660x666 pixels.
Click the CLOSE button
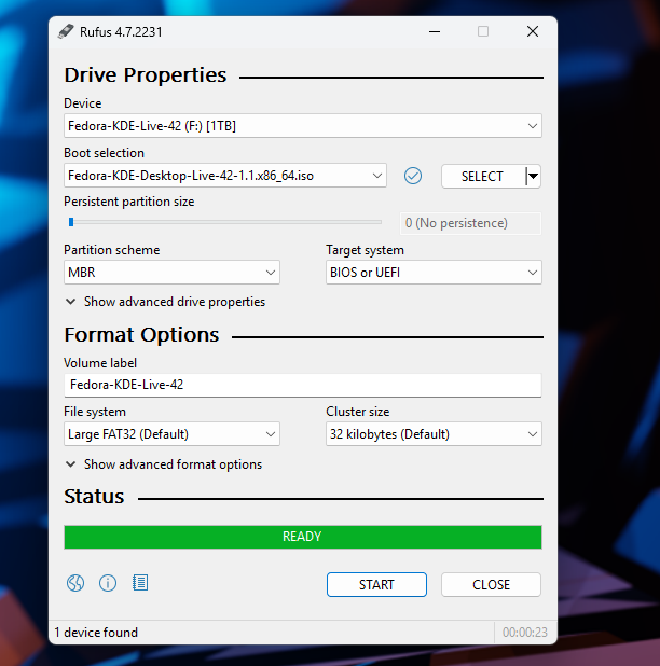pyautogui.click(x=491, y=584)
